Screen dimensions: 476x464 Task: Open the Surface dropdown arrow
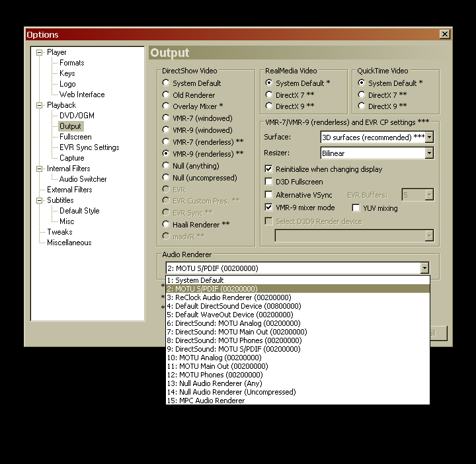(x=429, y=137)
